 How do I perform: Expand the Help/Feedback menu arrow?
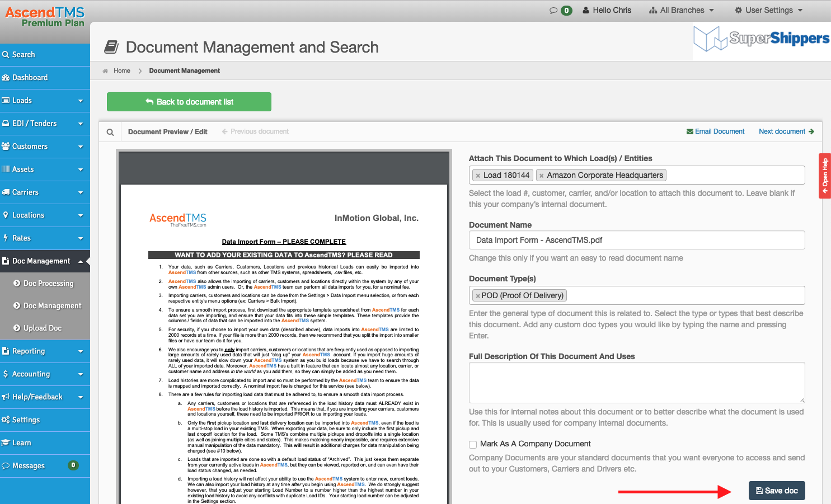coord(81,397)
